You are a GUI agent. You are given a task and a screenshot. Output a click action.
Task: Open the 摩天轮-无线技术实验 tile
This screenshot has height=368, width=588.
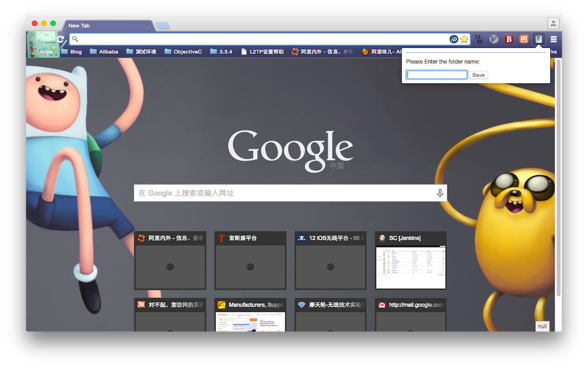330,315
